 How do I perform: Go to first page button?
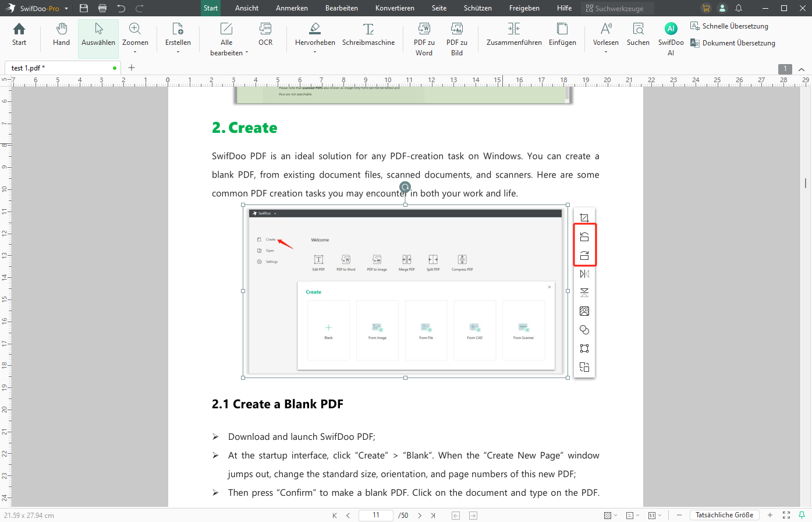335,516
